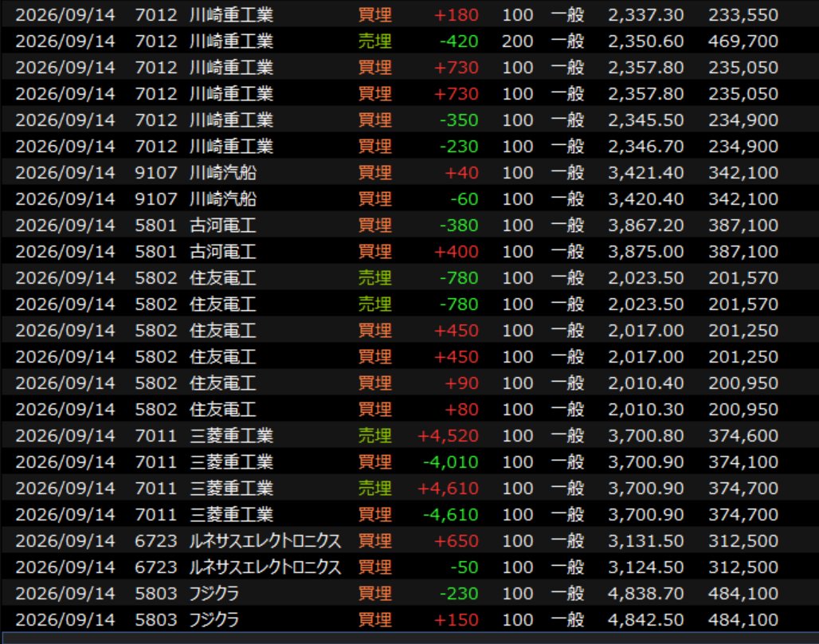Select the price 3,124.50
Image resolution: width=819 pixels, height=644 pixels.
pos(645,567)
